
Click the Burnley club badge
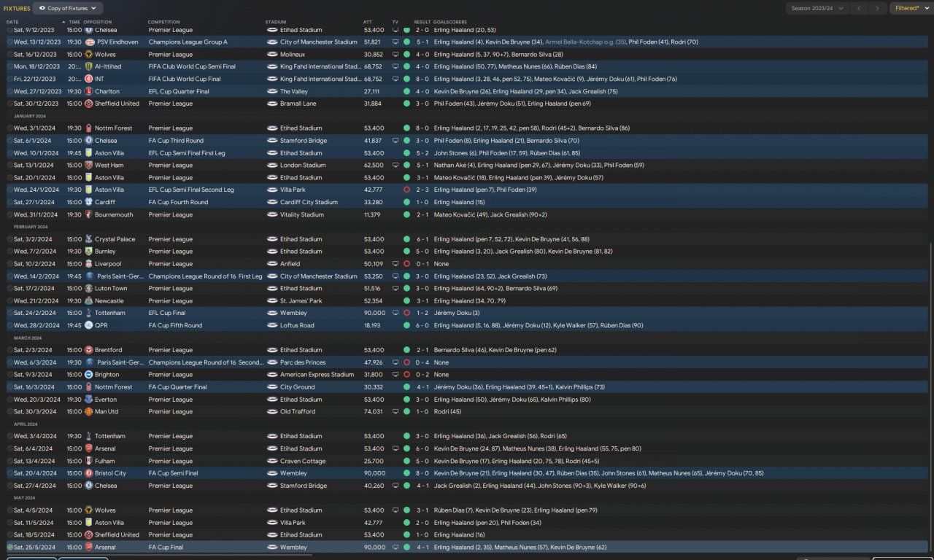88,252
